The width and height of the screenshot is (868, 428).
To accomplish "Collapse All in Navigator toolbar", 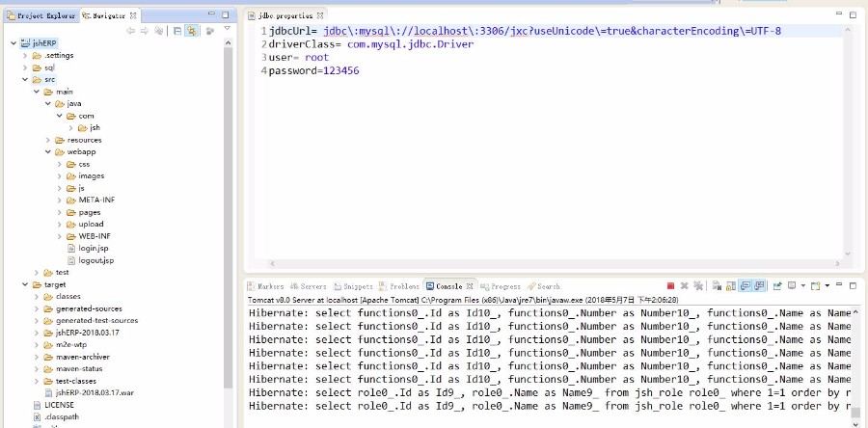I will 177,31.
